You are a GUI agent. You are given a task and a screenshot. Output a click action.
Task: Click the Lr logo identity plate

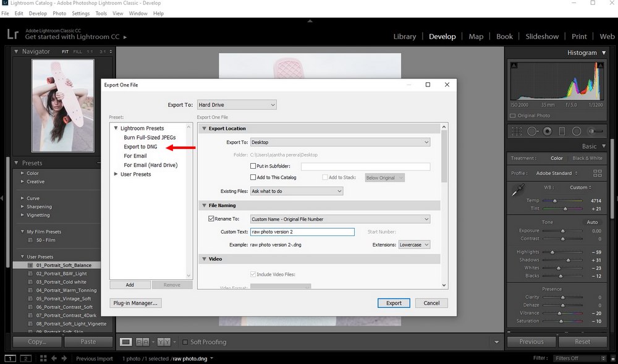12,34
